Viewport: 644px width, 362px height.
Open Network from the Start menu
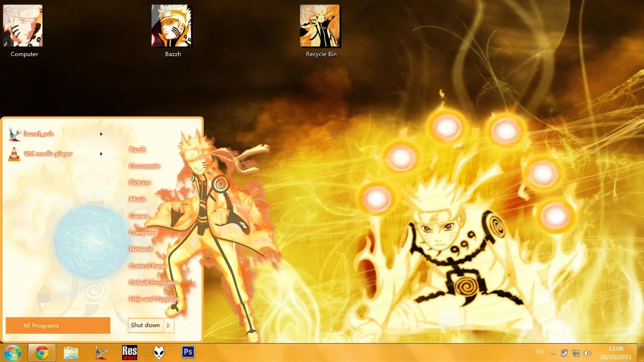point(141,249)
